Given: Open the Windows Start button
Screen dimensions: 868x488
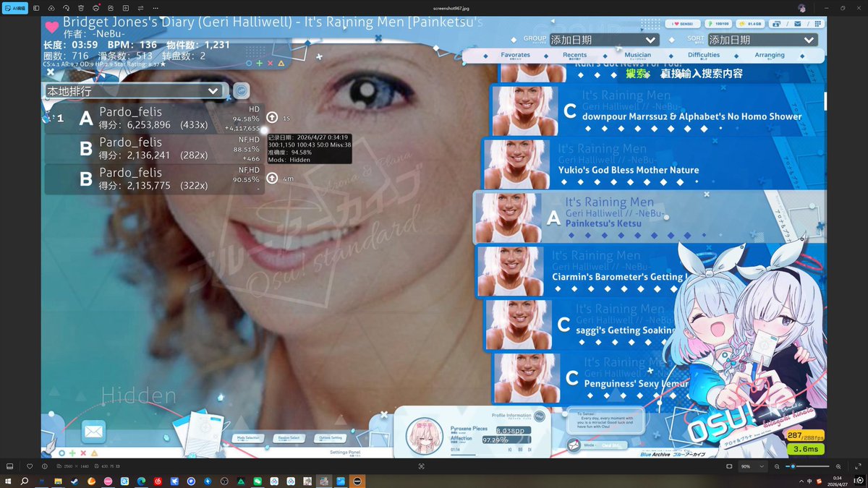Looking at the screenshot, I should pyautogui.click(x=9, y=481).
